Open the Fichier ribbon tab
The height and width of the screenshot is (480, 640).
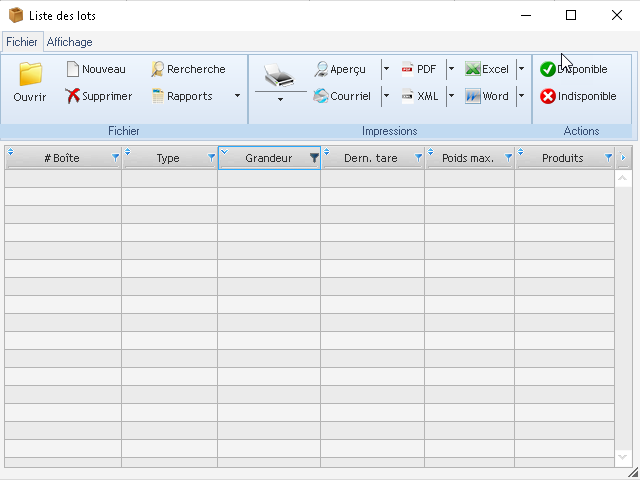pos(21,42)
